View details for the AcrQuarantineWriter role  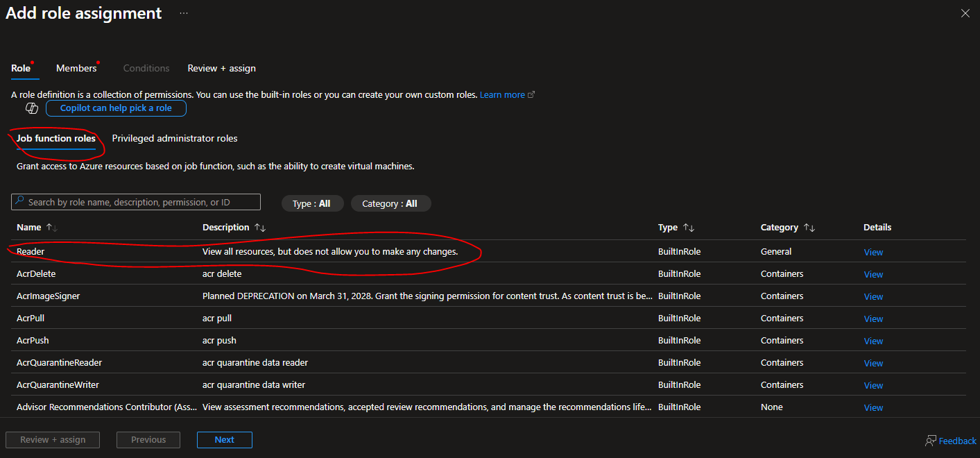coord(873,385)
